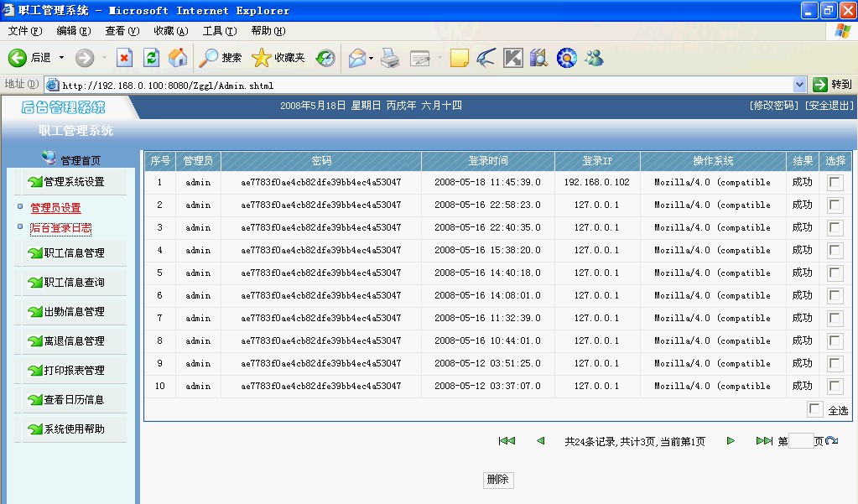Viewport: 858px width, 504px height.
Task: Check the selection box for row 8
Action: point(835,341)
